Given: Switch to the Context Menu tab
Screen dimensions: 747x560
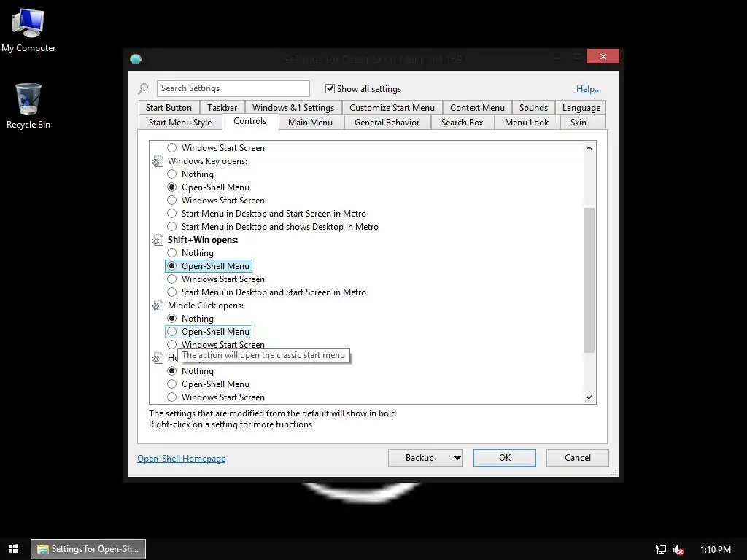Looking at the screenshot, I should [477, 108].
